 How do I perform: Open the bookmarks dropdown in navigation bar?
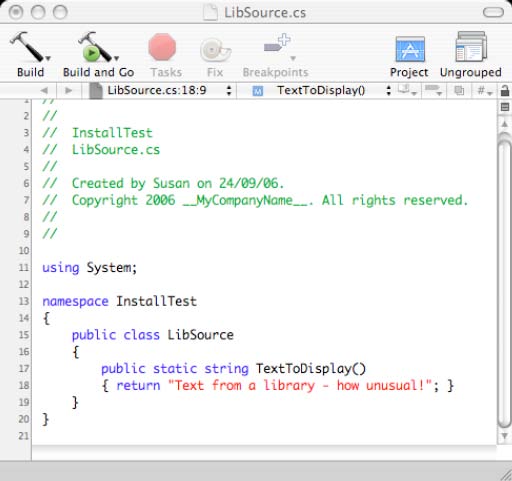click(x=408, y=90)
